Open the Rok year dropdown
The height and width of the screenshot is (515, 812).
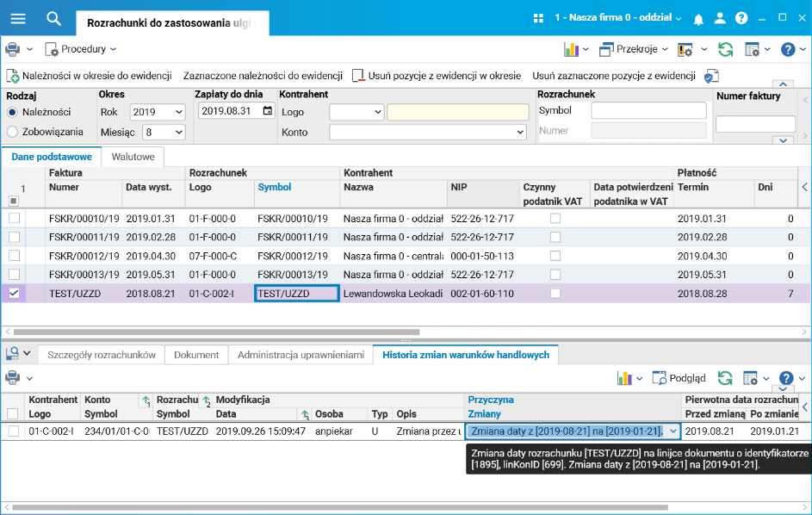pos(158,112)
